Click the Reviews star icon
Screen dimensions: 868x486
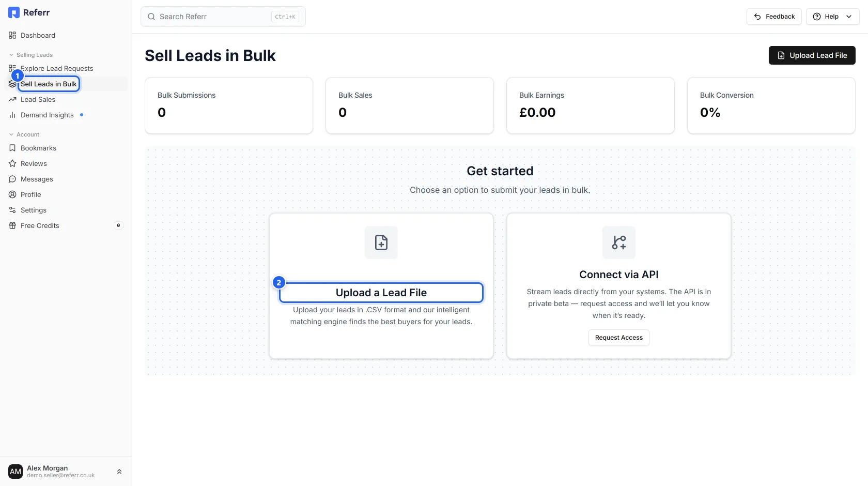(x=12, y=163)
